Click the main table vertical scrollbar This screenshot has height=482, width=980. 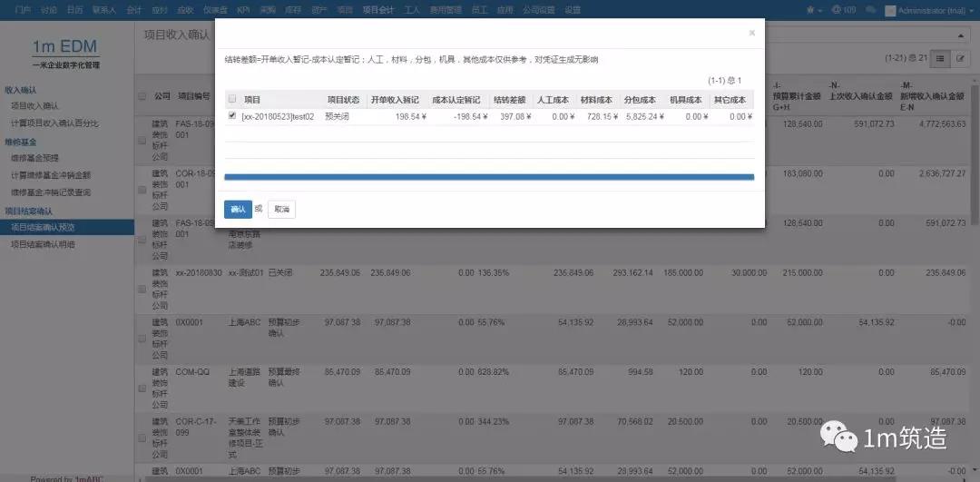tap(975, 182)
